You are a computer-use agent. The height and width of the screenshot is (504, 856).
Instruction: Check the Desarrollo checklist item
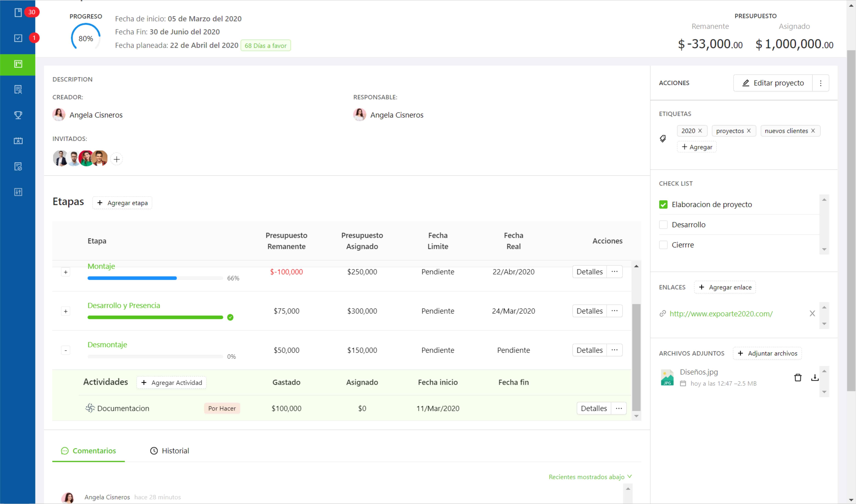pyautogui.click(x=663, y=225)
